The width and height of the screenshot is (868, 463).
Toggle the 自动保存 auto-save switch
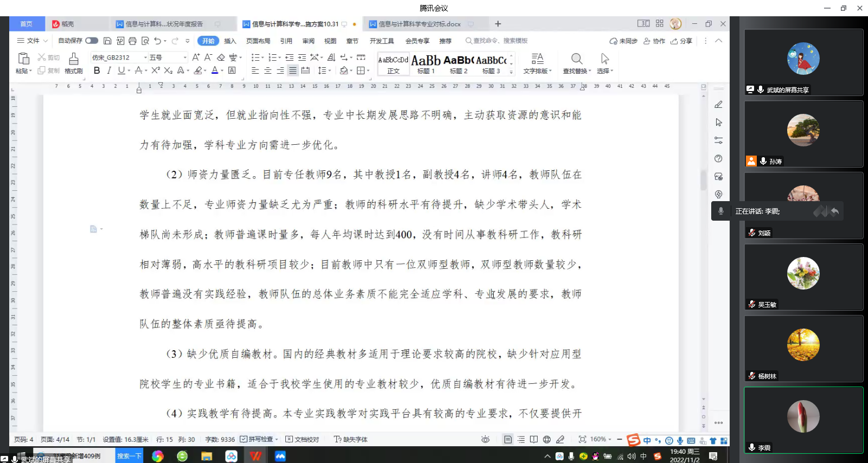(x=92, y=41)
